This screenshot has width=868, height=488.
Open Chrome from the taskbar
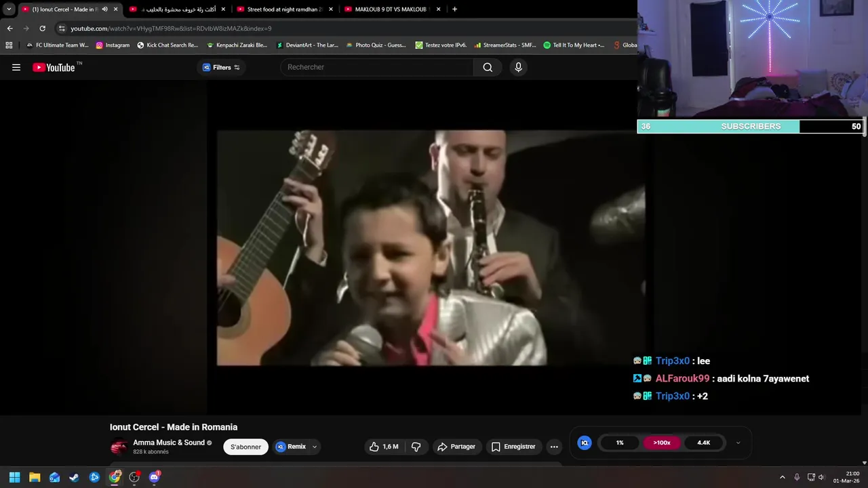pos(115,477)
